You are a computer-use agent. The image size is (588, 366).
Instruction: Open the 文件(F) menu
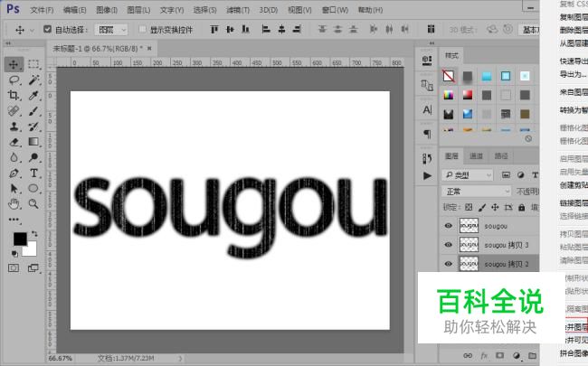pyautogui.click(x=42, y=10)
